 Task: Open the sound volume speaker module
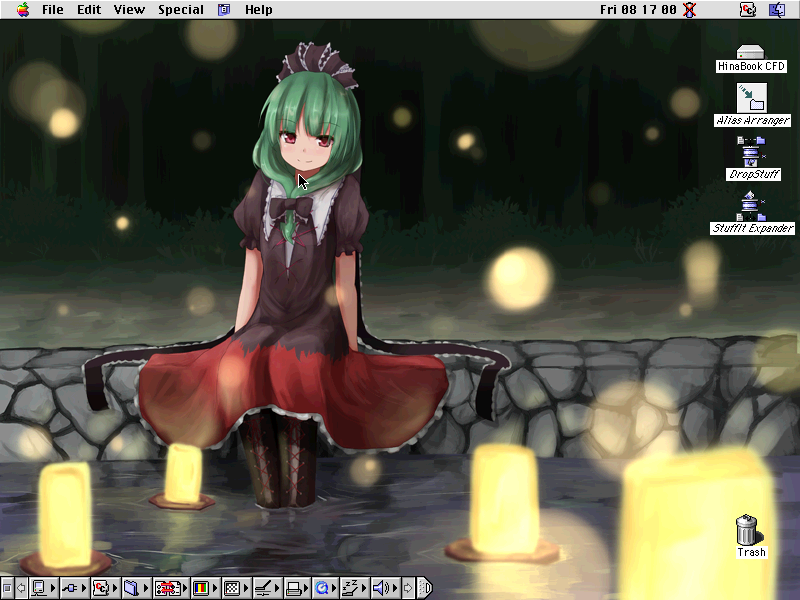coord(385,588)
